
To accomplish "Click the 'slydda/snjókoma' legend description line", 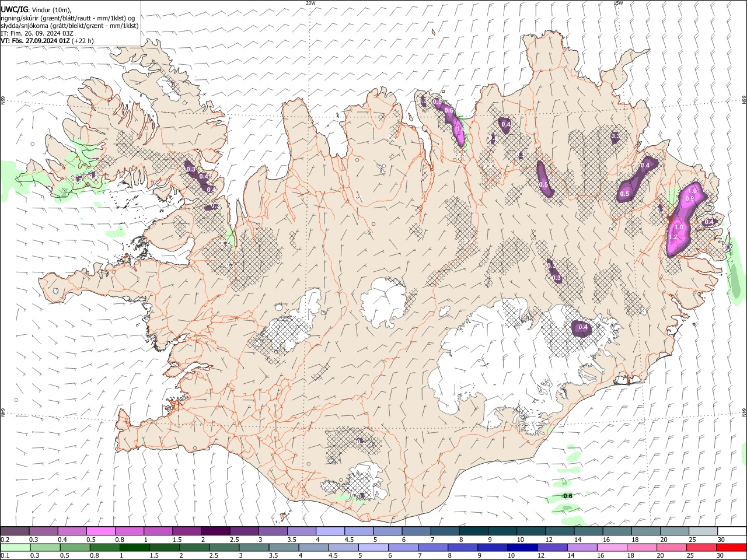I will coord(69,26).
